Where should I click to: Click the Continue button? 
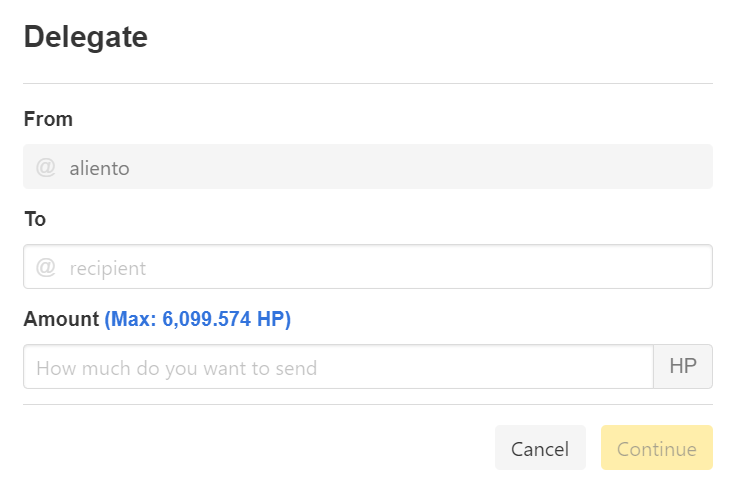(x=657, y=448)
